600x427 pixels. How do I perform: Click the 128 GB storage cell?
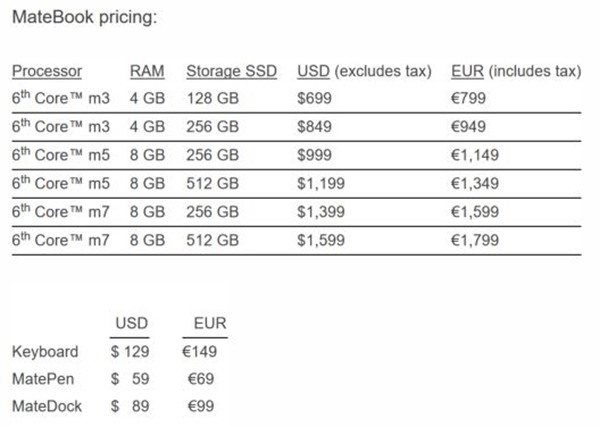pos(212,99)
